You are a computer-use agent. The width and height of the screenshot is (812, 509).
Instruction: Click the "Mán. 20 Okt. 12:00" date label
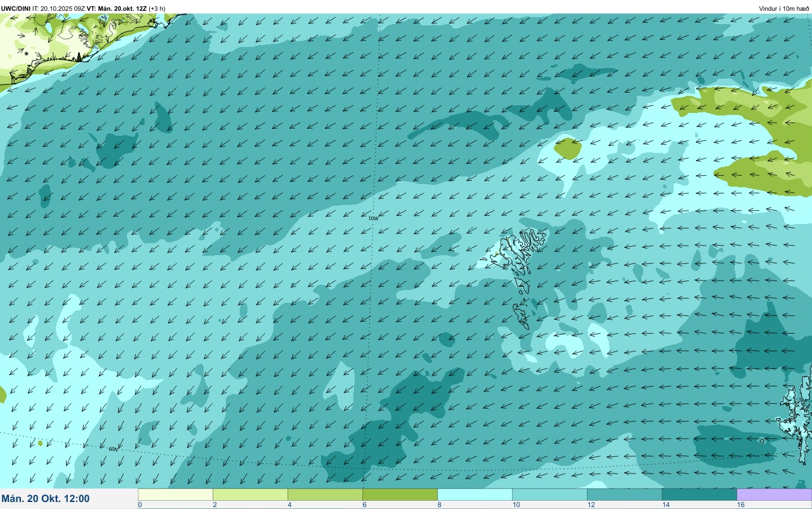[46, 499]
